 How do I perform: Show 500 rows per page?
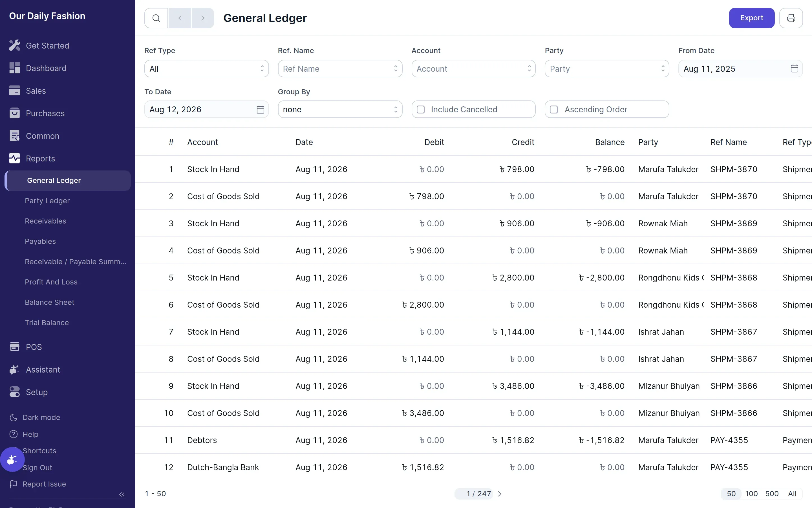[772, 494]
